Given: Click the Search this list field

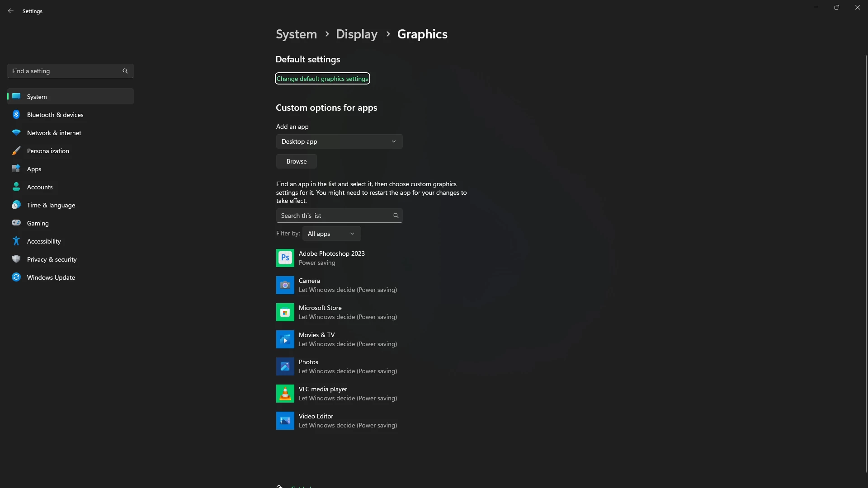Looking at the screenshot, I should coord(334,216).
